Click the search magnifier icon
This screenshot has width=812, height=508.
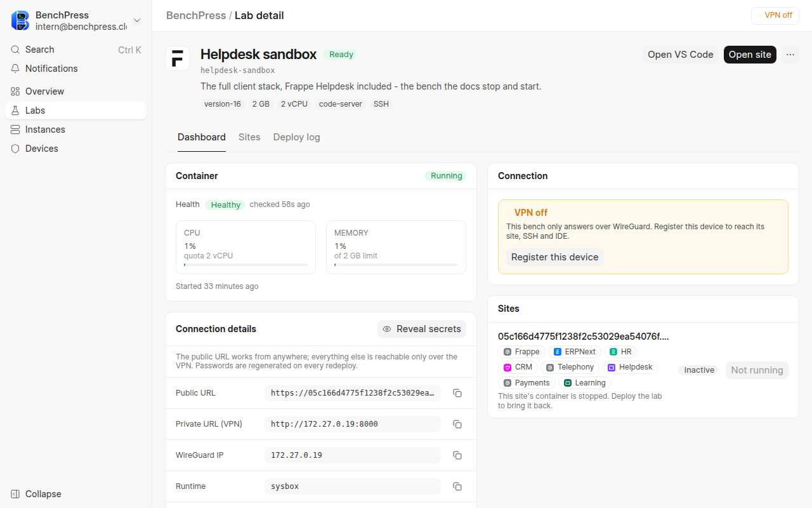pyautogui.click(x=15, y=50)
